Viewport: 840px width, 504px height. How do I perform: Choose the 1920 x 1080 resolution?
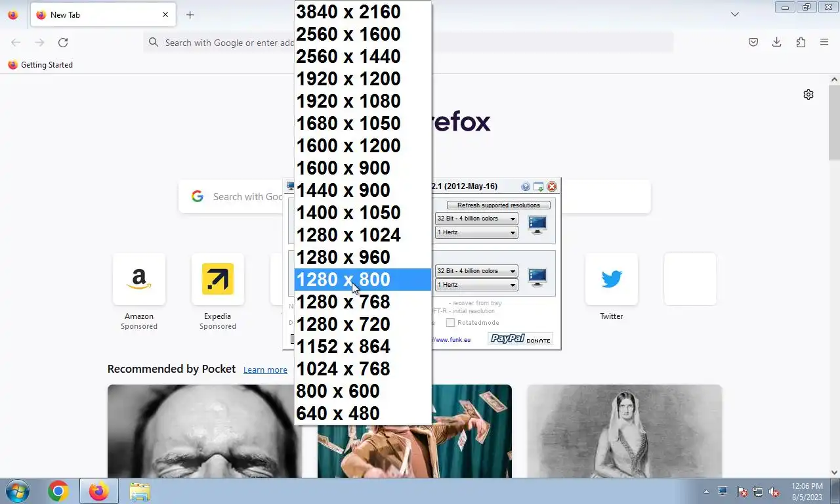click(363, 101)
